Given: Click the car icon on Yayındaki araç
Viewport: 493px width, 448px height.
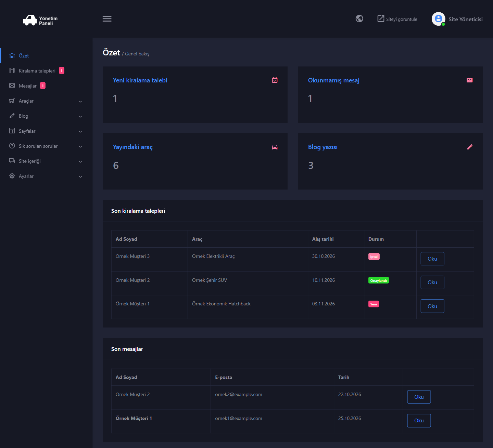Looking at the screenshot, I should (275, 147).
